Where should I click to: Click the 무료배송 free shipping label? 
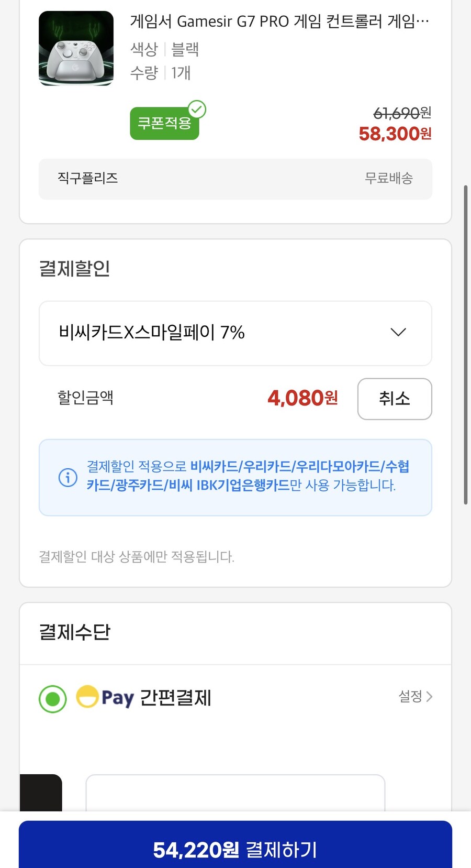(x=389, y=178)
